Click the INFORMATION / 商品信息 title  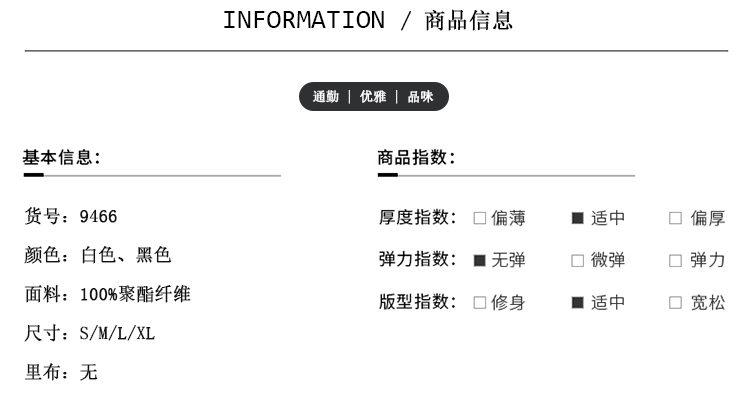(x=368, y=20)
